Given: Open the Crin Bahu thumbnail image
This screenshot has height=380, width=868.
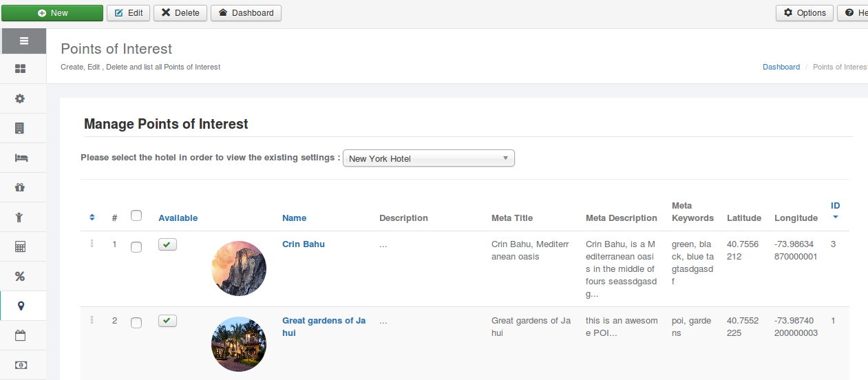Looking at the screenshot, I should click(x=239, y=268).
